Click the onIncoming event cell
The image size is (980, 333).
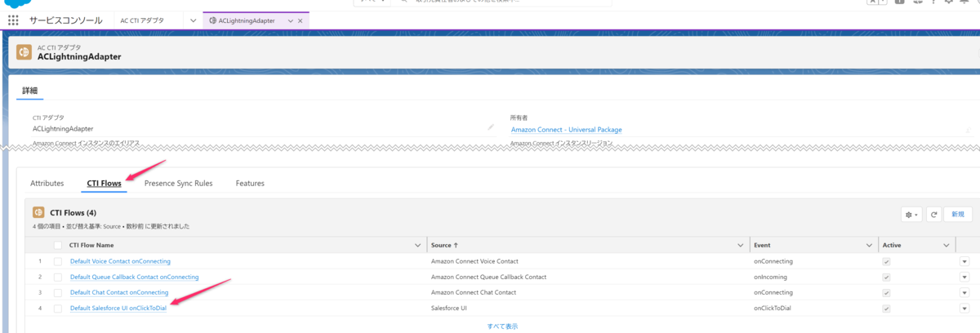tap(771, 277)
